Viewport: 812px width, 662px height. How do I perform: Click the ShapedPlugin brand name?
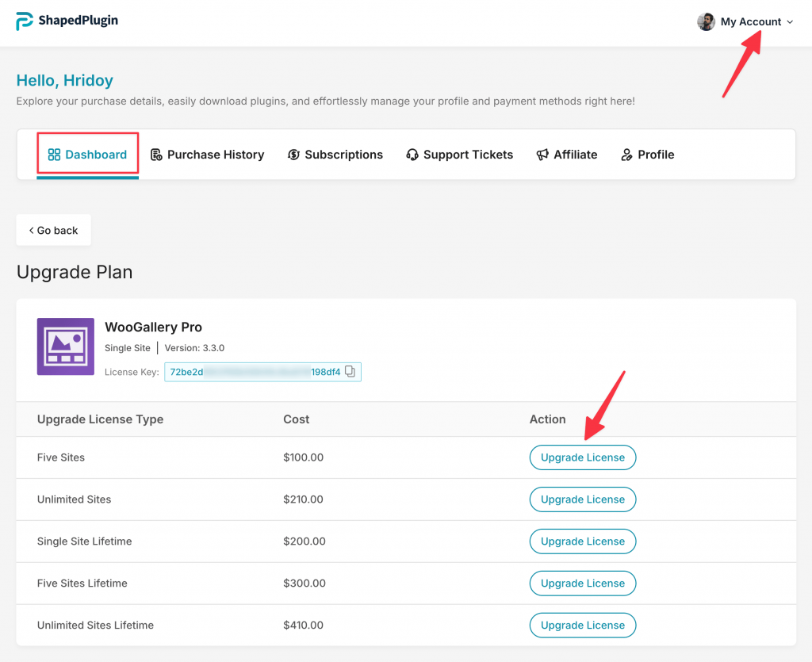79,21
